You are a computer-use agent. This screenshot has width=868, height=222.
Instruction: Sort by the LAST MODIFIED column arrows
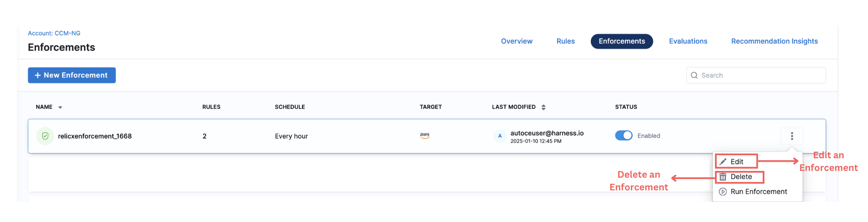pyautogui.click(x=543, y=107)
